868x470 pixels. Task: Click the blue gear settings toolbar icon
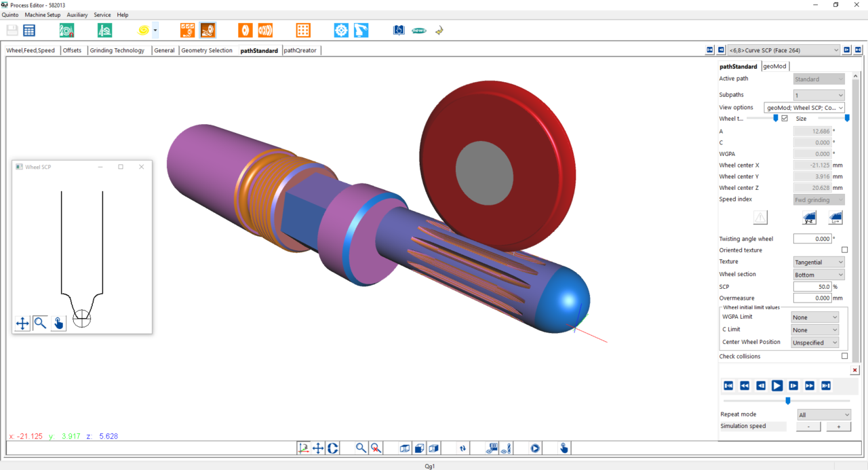(341, 30)
